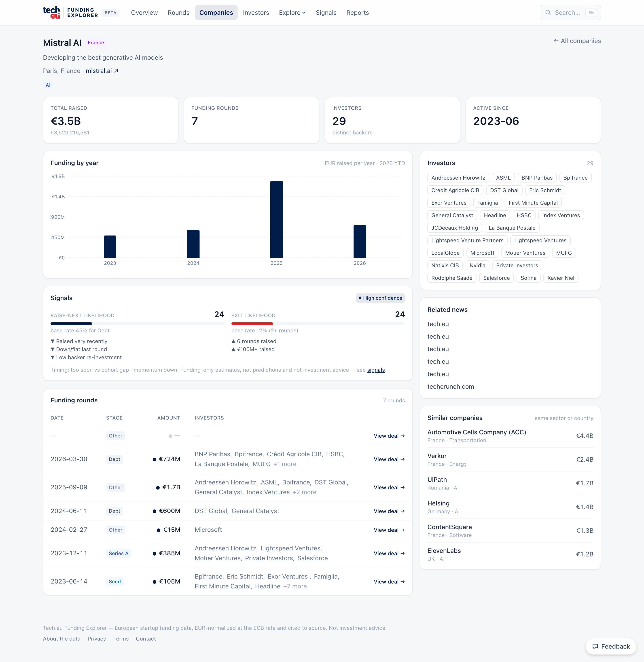644x662 pixels.
Task: Select Andreessen Horowitz investor chip
Action: [x=458, y=178]
